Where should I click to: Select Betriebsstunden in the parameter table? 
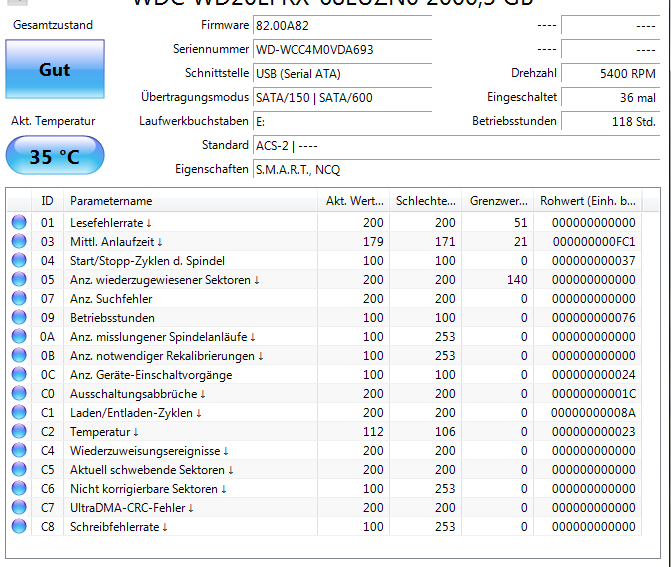[x=112, y=318]
